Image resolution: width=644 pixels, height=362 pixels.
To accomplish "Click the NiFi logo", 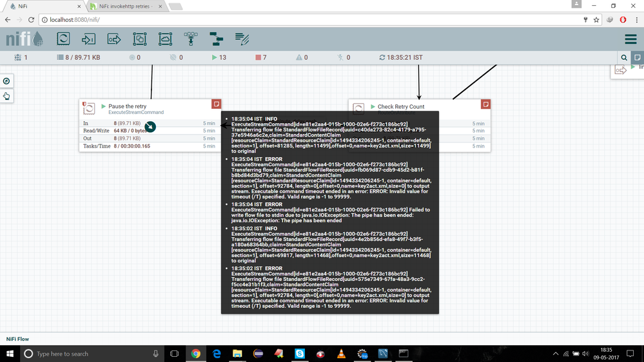I will [x=24, y=39].
